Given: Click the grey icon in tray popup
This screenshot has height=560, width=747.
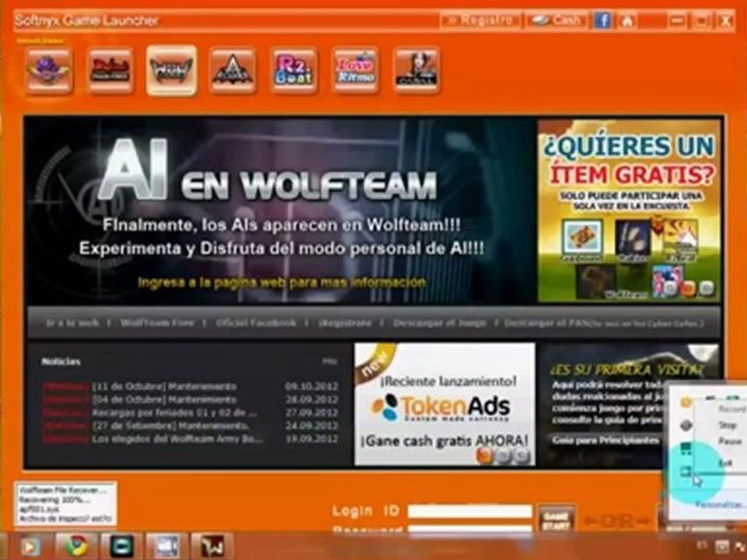Looking at the screenshot, I should click(x=686, y=425).
